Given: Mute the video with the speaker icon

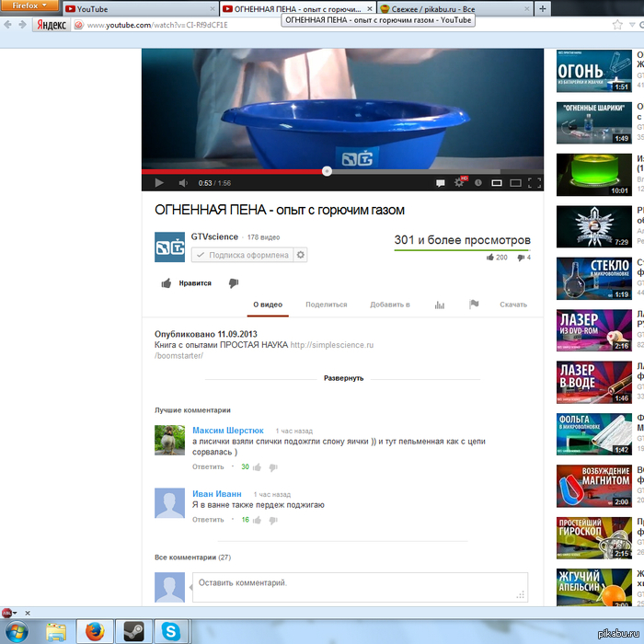Looking at the screenshot, I should click(182, 183).
